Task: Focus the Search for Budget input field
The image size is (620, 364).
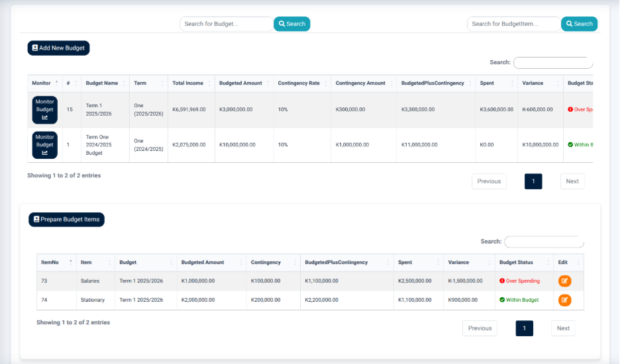Action: pyautogui.click(x=227, y=24)
